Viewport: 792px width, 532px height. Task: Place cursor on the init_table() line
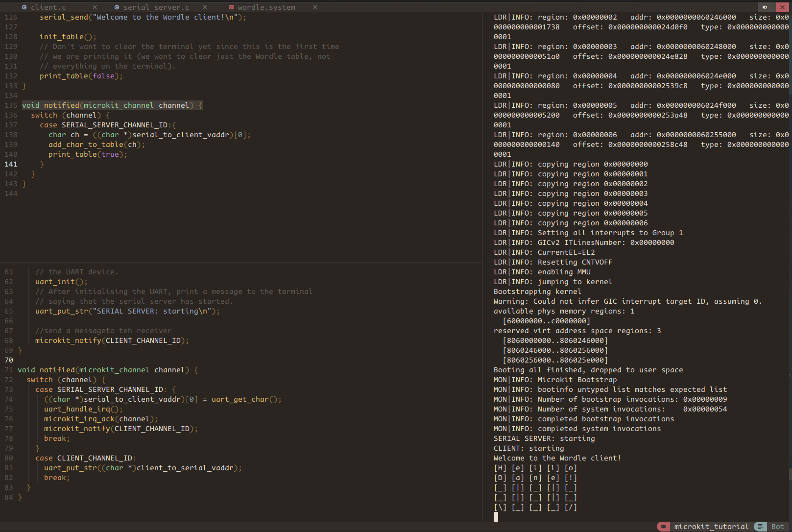[68, 37]
